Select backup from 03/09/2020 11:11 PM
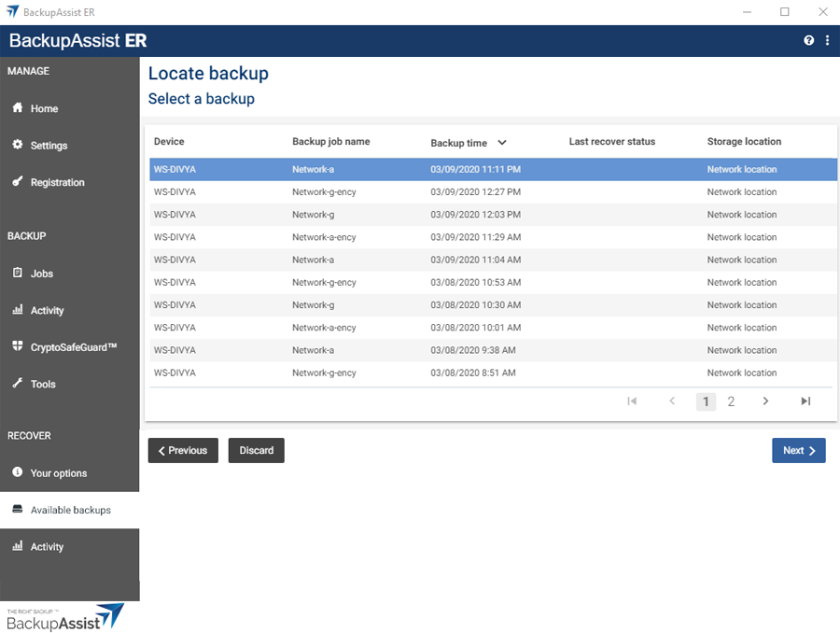840x633 pixels. click(x=493, y=169)
